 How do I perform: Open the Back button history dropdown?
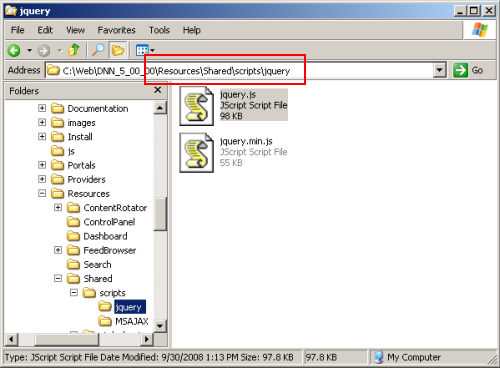pos(29,51)
